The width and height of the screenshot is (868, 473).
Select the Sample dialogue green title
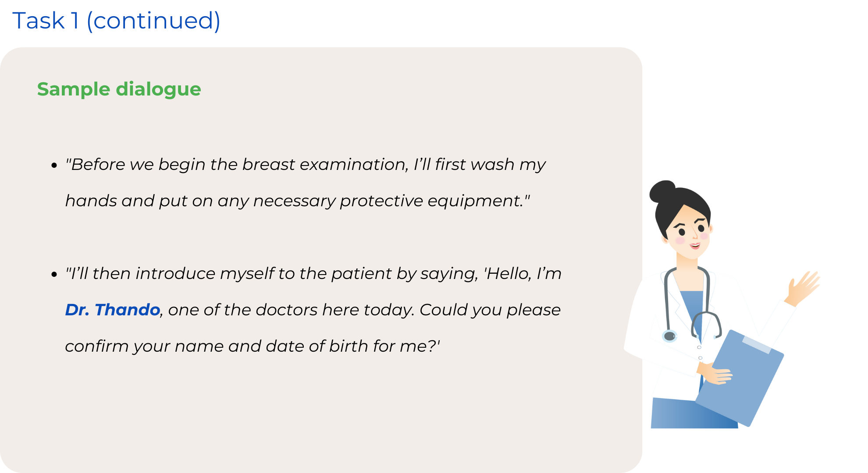[x=119, y=89]
